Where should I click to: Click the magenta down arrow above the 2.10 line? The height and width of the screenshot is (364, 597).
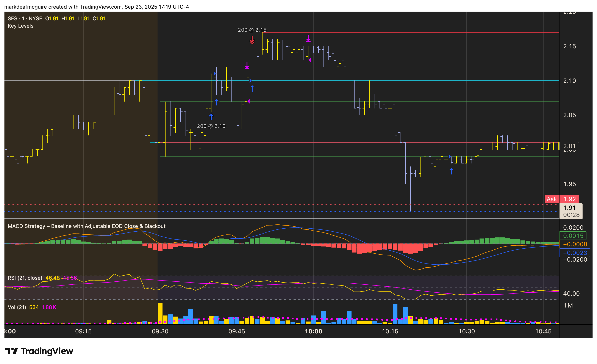click(x=247, y=66)
